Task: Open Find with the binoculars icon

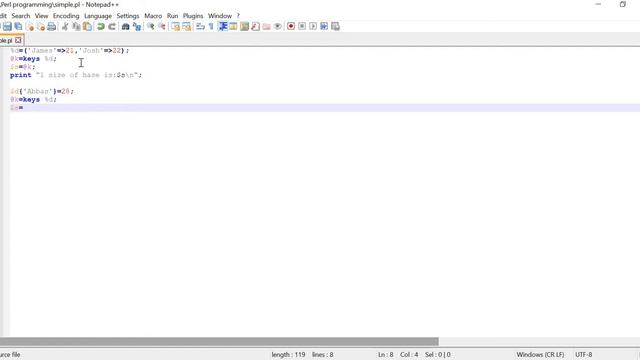Action: tap(126, 27)
